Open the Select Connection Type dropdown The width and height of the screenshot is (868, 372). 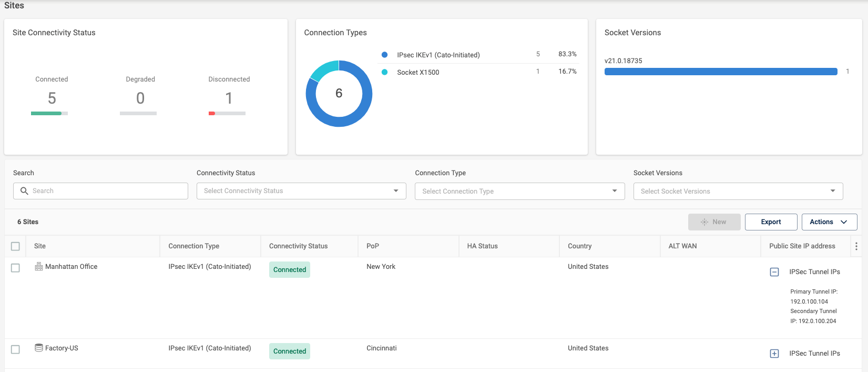click(x=520, y=191)
